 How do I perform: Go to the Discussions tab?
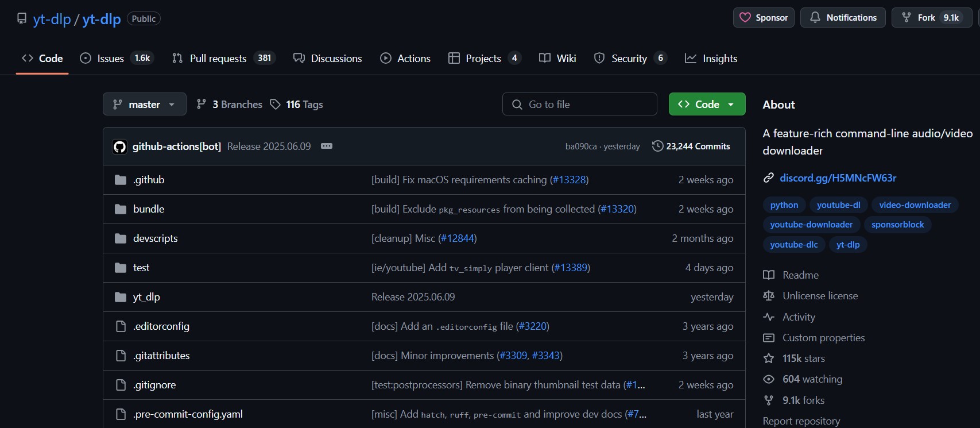click(327, 58)
